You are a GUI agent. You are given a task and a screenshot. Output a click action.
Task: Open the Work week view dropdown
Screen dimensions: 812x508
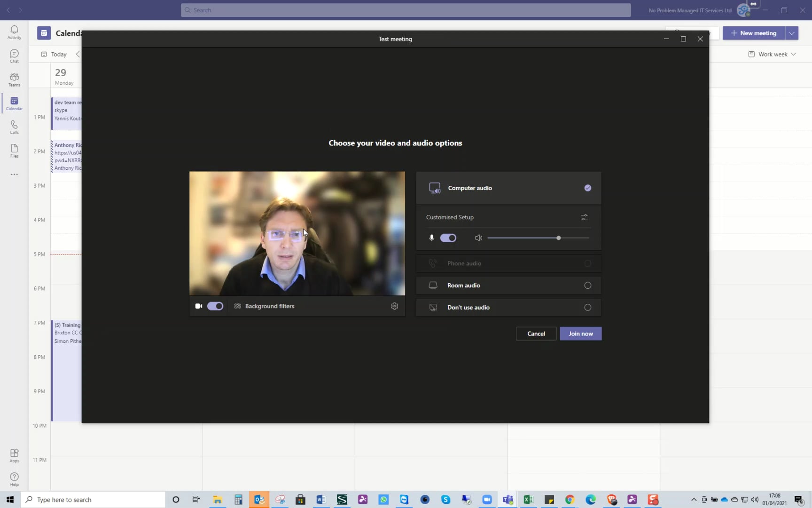point(771,54)
